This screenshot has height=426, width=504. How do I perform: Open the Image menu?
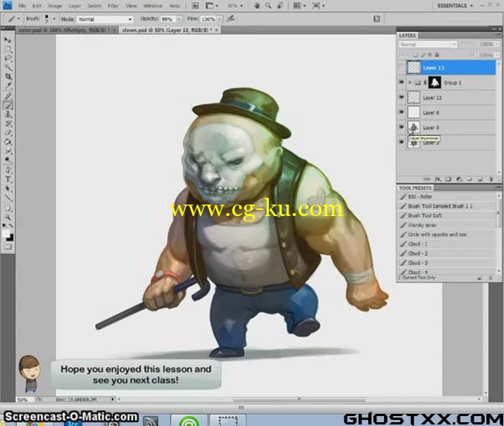(55, 6)
